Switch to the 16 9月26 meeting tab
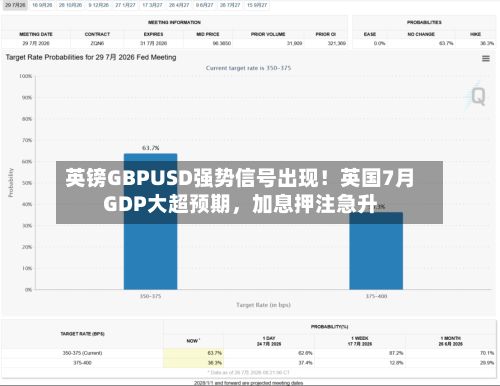The height and width of the screenshot is (386, 500). 42,5
